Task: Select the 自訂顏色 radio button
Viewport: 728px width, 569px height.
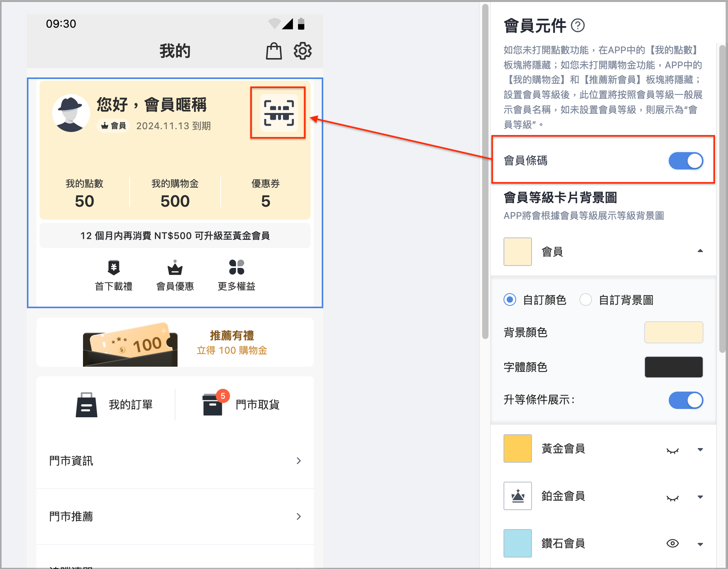Action: (x=510, y=300)
